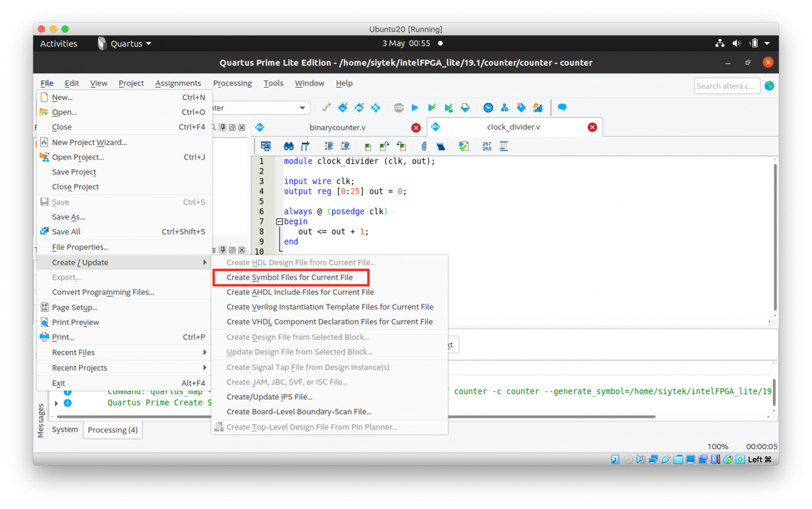Image resolution: width=812 pixels, height=509 pixels.
Task: Select Create Symbol Files for Current File
Action: (290, 277)
